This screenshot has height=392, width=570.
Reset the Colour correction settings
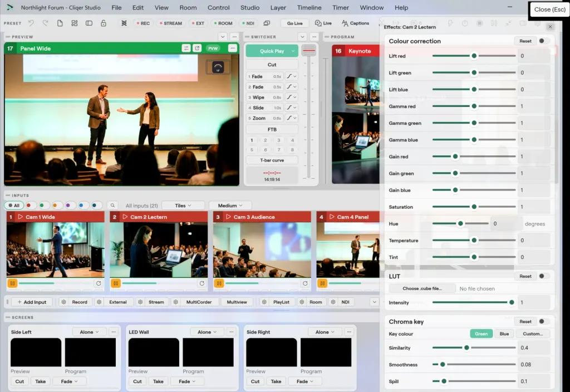tap(525, 41)
